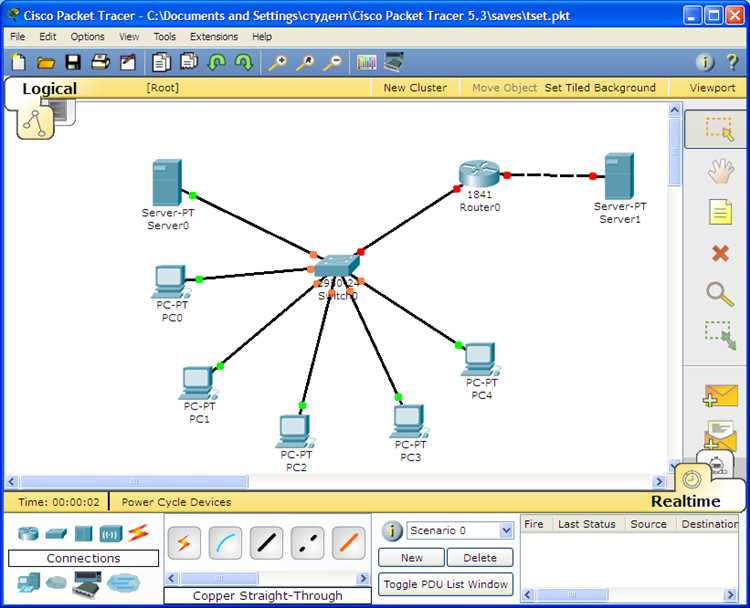Click the Network Information icon in the toolbar
750x608 pixels.
tap(705, 62)
